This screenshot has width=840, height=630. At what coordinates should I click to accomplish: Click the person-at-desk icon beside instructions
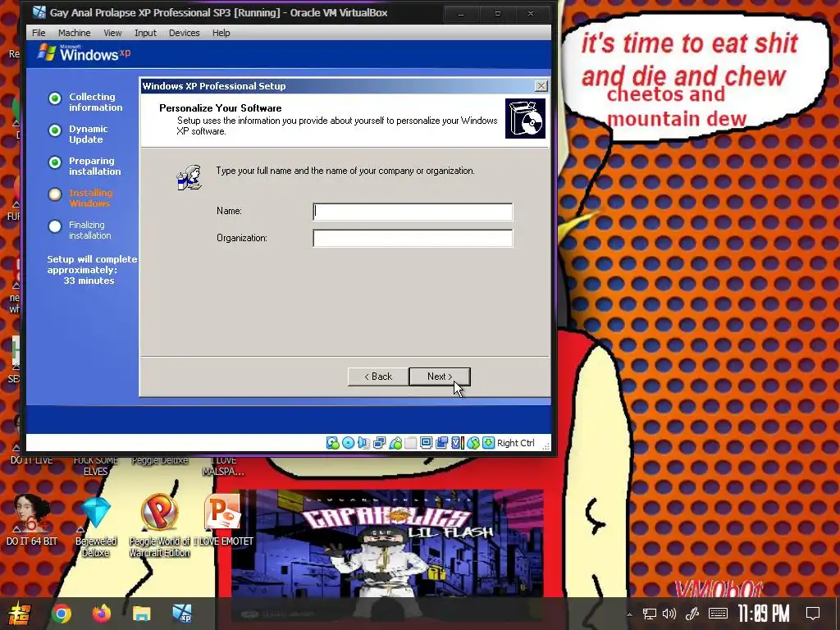(189, 177)
